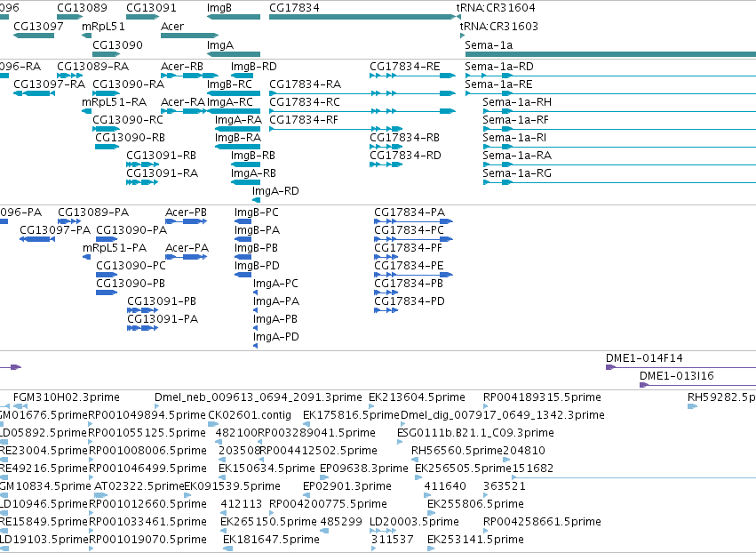The width and height of the screenshot is (756, 553).
Task: Click the CG13097 gene label
Action: point(38,27)
